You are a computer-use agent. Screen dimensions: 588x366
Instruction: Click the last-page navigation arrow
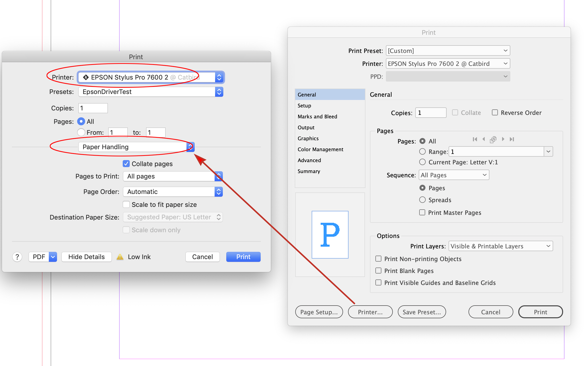tap(512, 139)
